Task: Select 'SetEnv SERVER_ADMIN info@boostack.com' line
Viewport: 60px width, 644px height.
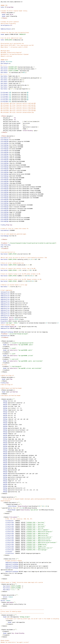Action: click(12, 40)
